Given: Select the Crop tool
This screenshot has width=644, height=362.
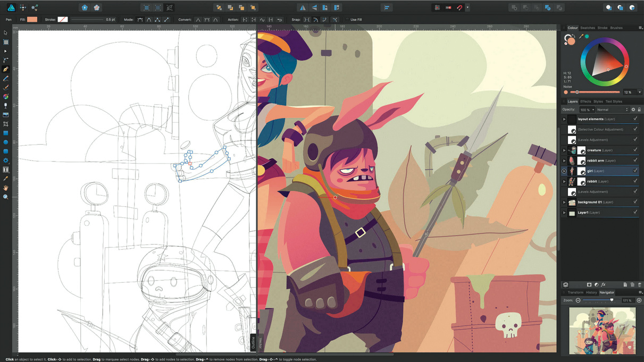Looking at the screenshot, I should pyautogui.click(x=6, y=124).
